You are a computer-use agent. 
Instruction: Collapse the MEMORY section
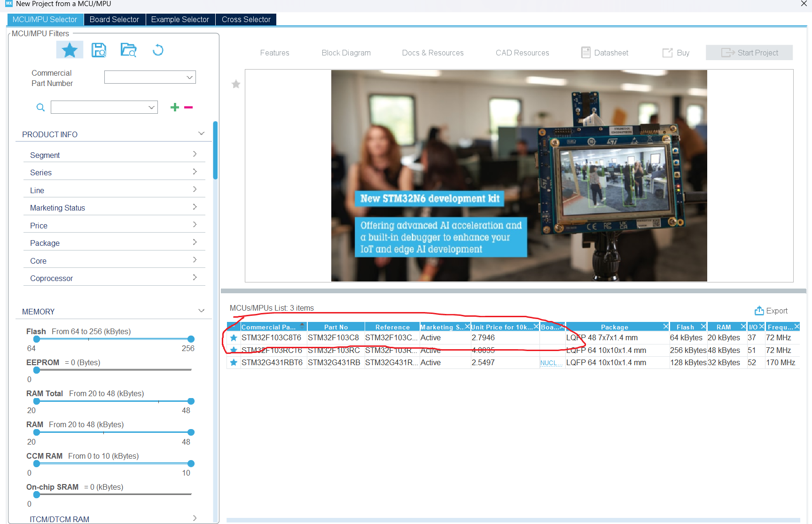(202, 311)
